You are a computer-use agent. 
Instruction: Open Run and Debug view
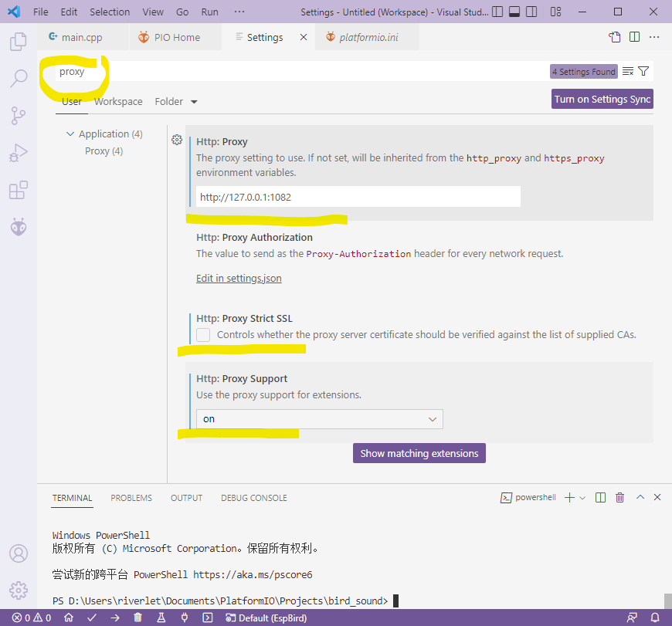[19, 153]
